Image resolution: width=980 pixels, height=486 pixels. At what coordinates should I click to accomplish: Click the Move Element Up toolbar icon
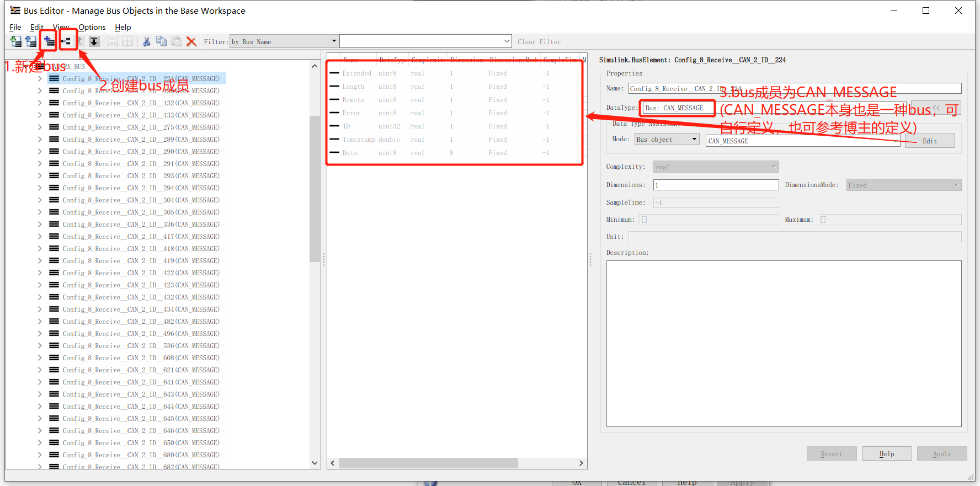(x=79, y=41)
